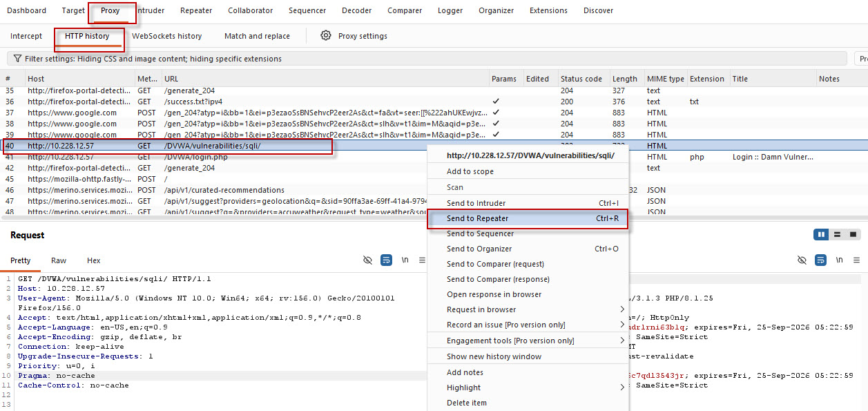Image resolution: width=868 pixels, height=411 pixels.
Task: Sort by the Extension column header
Action: (707, 79)
